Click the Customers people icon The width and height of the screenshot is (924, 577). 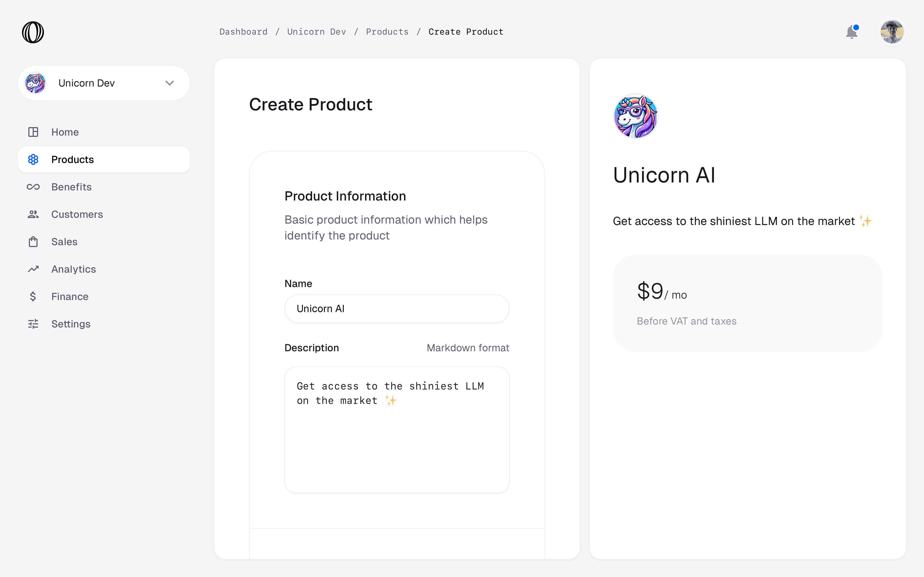(33, 214)
